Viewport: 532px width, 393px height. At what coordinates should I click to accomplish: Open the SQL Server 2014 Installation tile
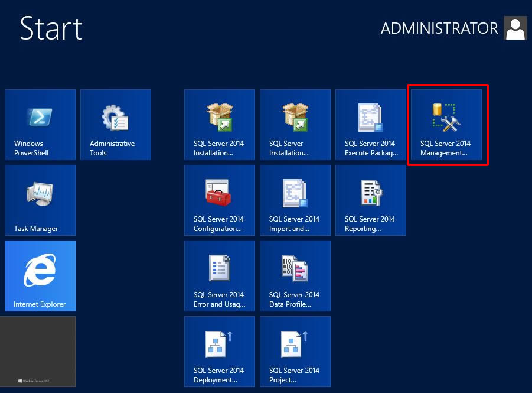(x=220, y=125)
